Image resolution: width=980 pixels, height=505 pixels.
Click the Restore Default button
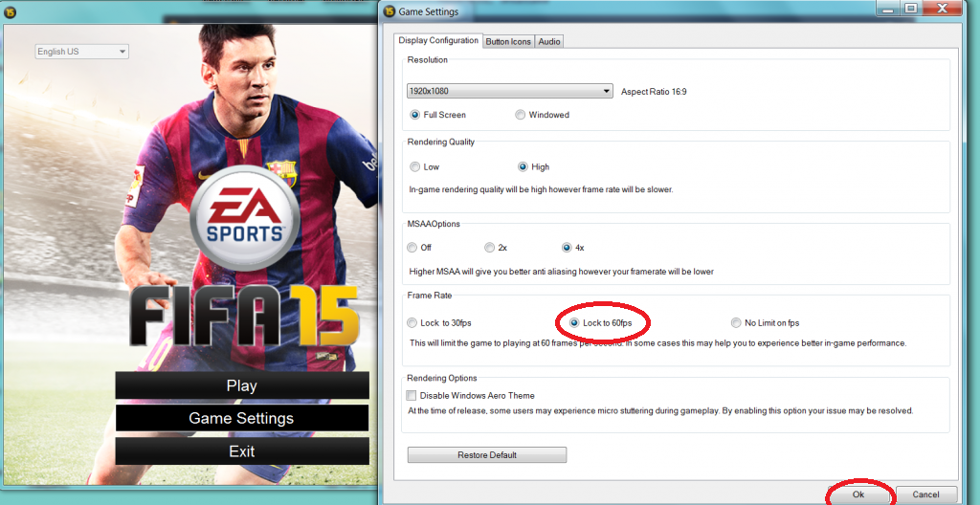click(x=487, y=455)
